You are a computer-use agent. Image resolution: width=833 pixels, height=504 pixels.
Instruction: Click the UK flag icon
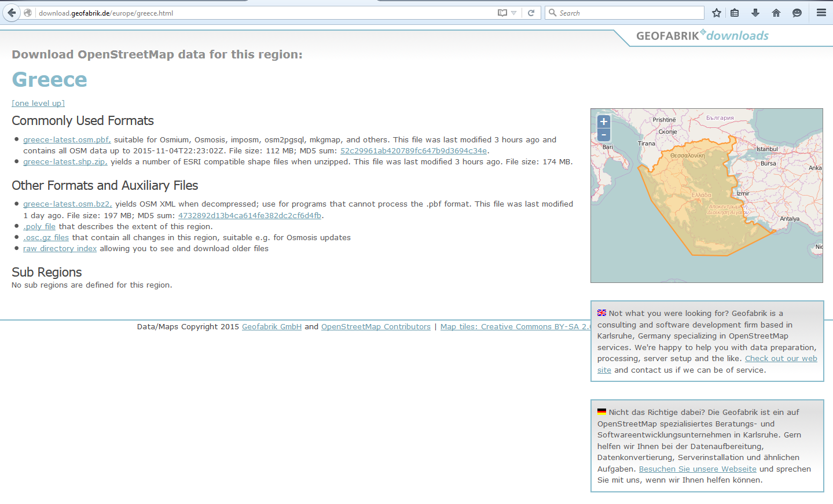(602, 313)
